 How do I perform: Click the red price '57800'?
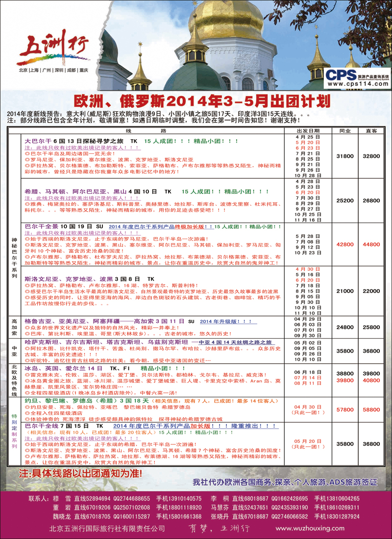coord(345,410)
